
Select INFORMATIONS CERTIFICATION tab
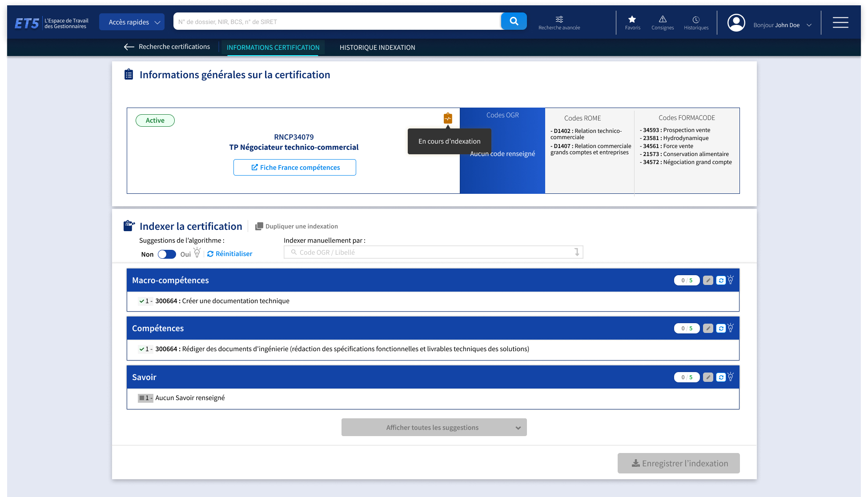273,48
